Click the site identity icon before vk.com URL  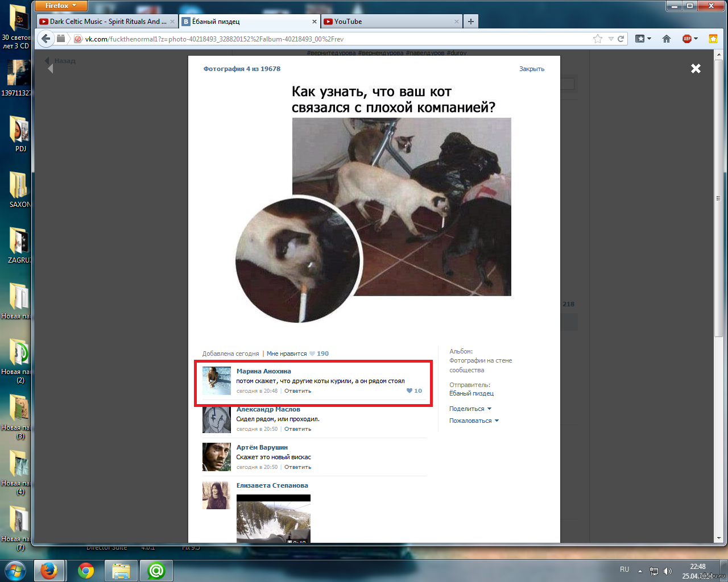(x=78, y=39)
